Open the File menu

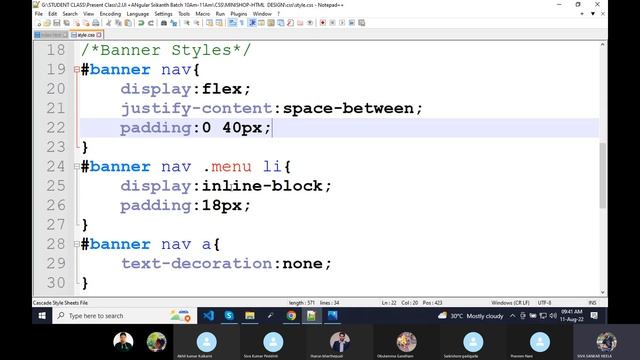point(39,14)
